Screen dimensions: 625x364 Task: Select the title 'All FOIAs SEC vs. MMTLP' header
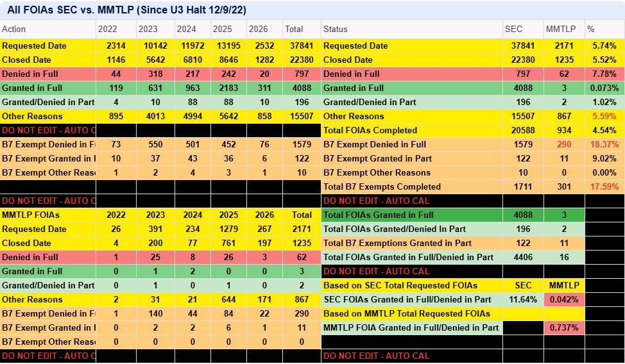[x=126, y=10]
